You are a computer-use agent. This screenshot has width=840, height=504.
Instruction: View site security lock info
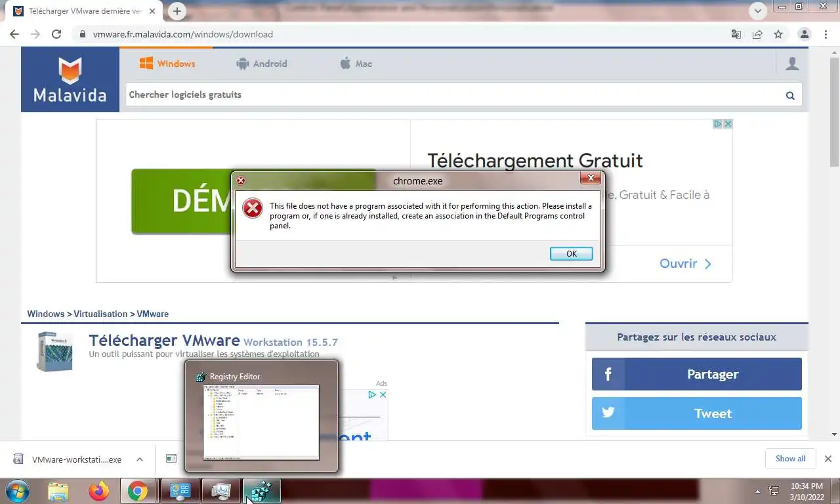81,34
